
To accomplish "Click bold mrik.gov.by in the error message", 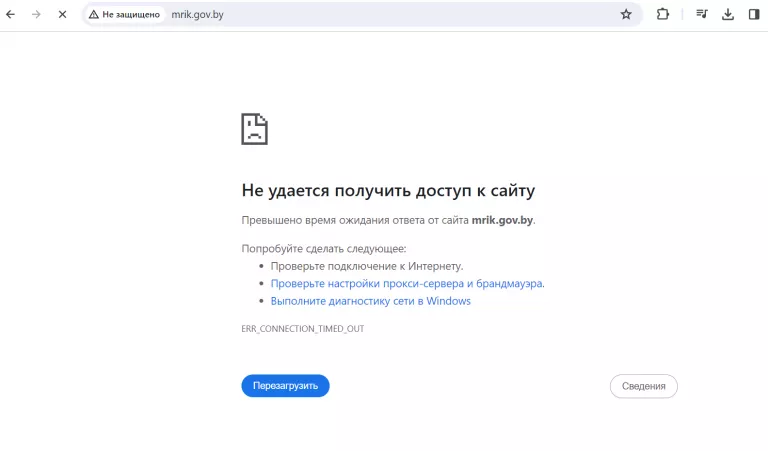I will click(502, 220).
